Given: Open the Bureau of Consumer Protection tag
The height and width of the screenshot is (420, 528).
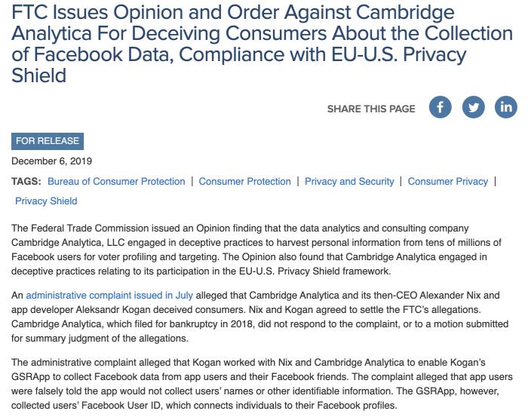Looking at the screenshot, I should (116, 182).
